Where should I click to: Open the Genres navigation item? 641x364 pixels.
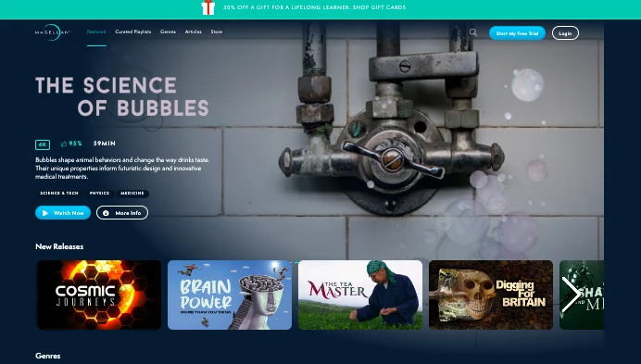pos(168,31)
